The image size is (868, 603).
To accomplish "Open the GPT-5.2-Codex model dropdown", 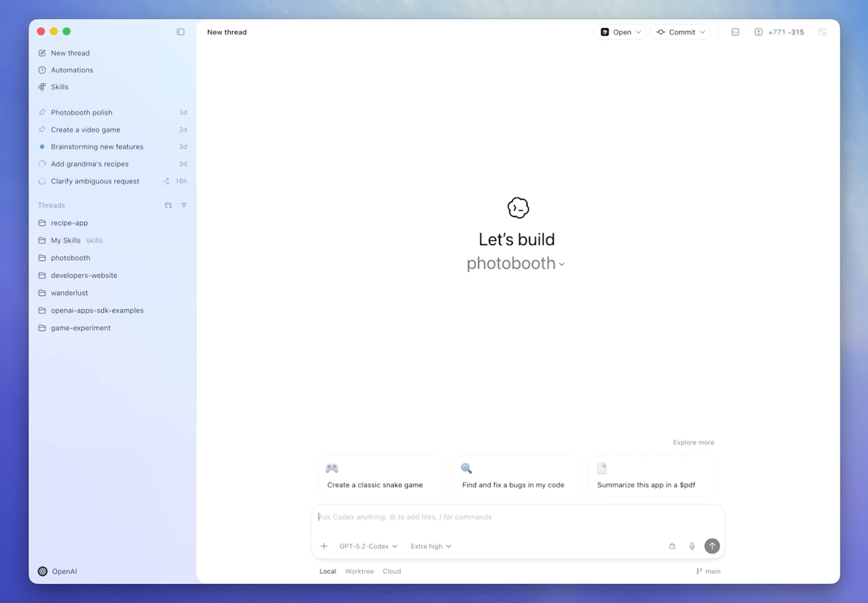I will coord(368,546).
